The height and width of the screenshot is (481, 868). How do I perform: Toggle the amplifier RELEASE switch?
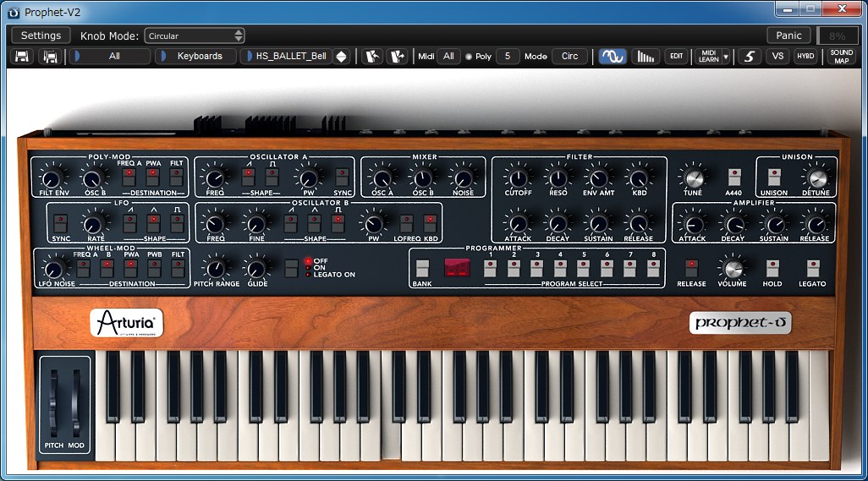[x=691, y=269]
